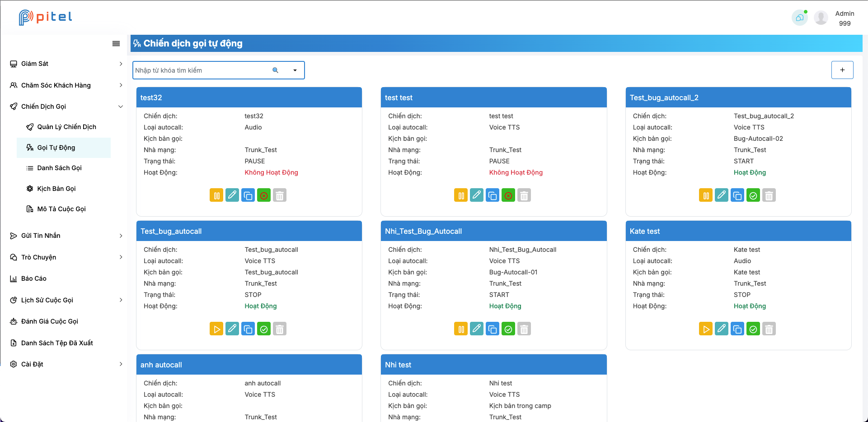This screenshot has width=868, height=422.
Task: Toggle activation on test32 campaign red-X icon
Action: (264, 195)
